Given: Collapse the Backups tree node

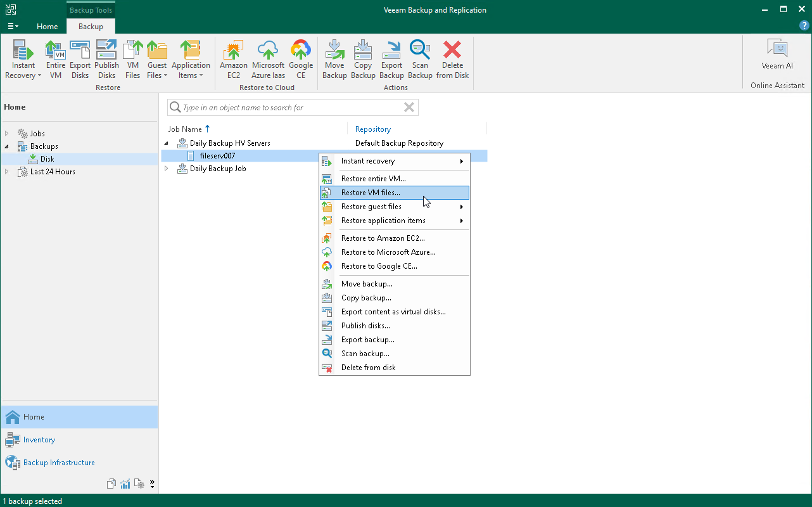Looking at the screenshot, I should click(x=8, y=146).
